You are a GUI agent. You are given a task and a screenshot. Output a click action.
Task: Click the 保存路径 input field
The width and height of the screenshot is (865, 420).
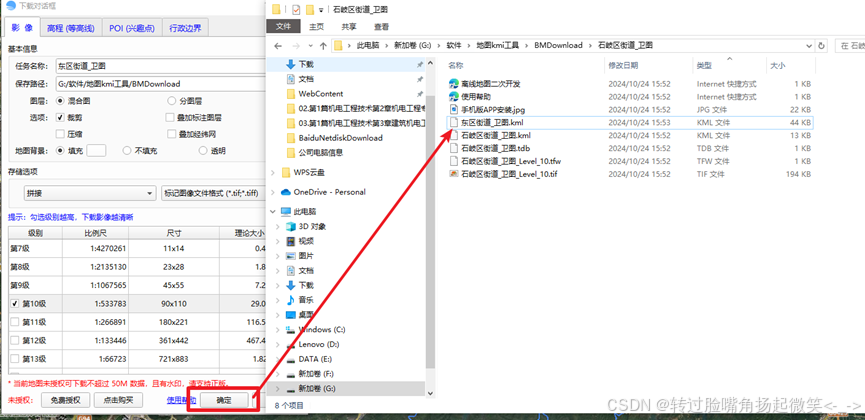click(161, 84)
